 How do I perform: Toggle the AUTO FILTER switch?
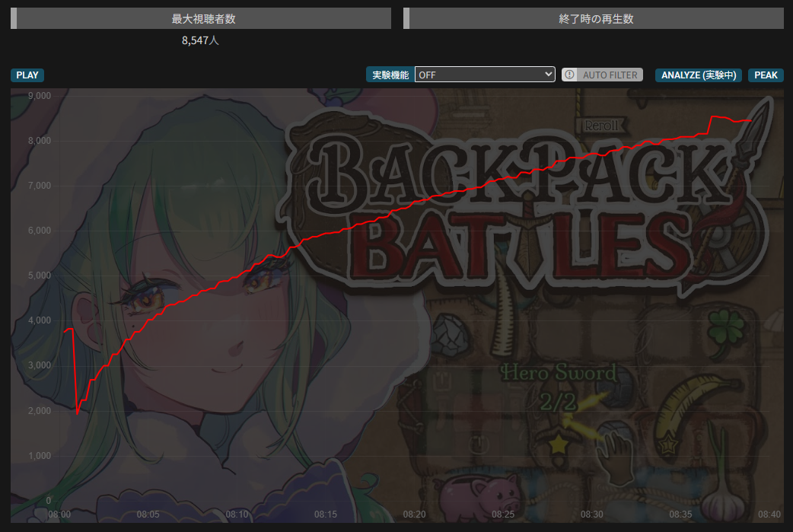tap(602, 75)
